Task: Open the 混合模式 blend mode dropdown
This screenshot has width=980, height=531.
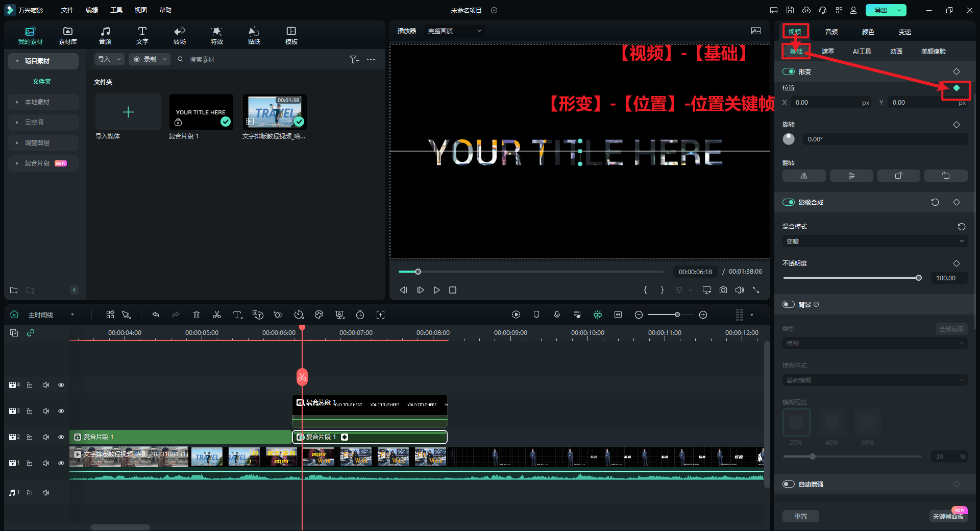Action: (875, 242)
